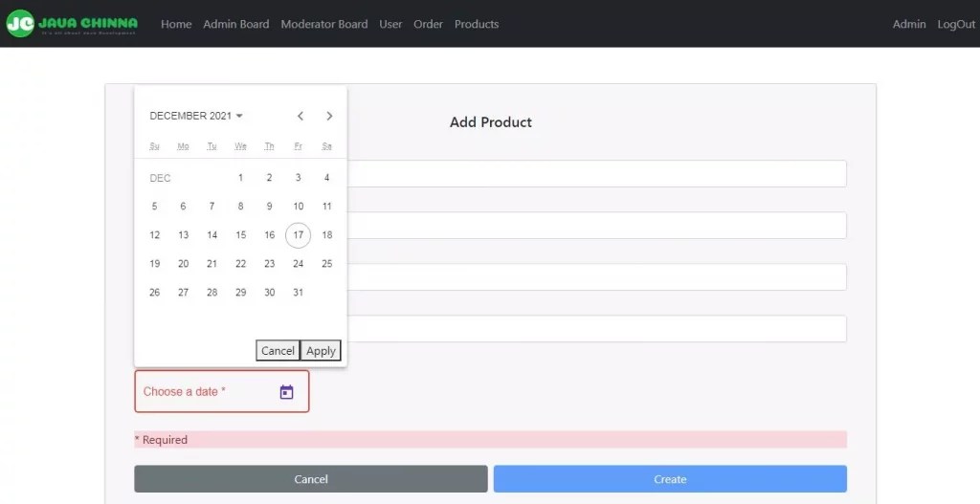Screen dimensions: 980x504
Task: Open the calendar icon in date field
Action: coord(286,392)
